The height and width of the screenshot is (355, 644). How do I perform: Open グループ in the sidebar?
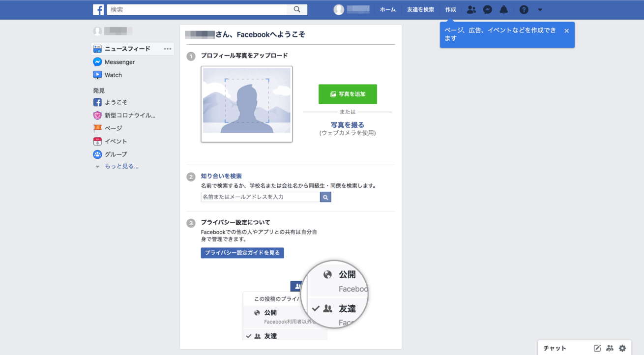pos(116,154)
